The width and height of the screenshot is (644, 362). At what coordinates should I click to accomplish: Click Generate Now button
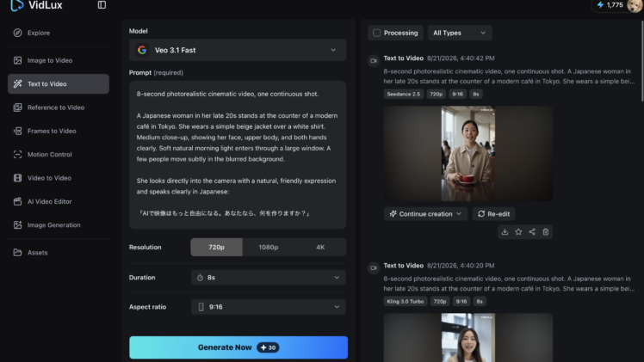tap(238, 347)
